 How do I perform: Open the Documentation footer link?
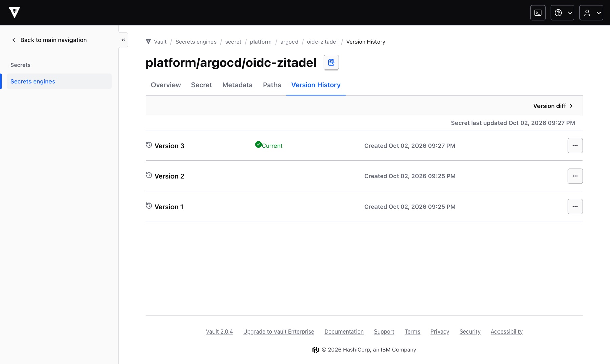344,331
